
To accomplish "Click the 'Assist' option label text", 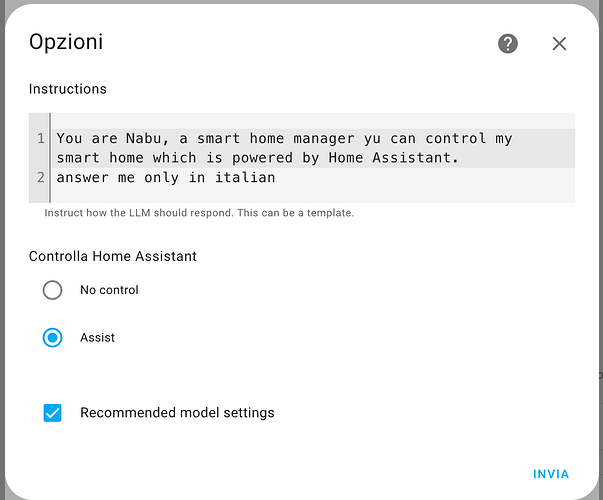I will [x=97, y=338].
